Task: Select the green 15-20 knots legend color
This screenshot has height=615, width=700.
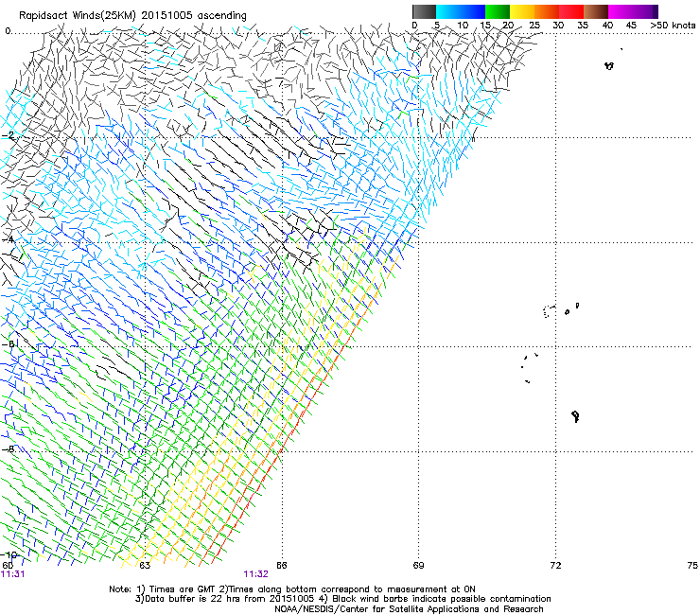Action: click(x=498, y=11)
